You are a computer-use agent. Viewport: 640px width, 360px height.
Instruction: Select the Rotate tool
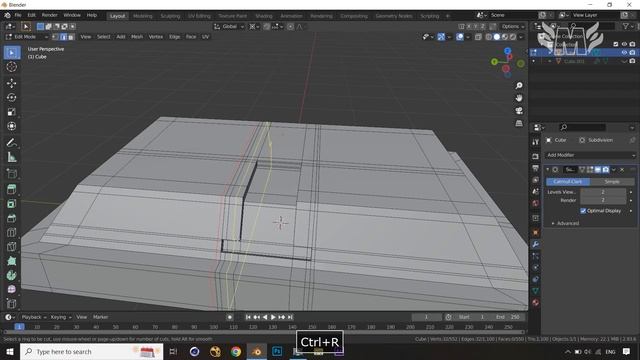point(11,98)
